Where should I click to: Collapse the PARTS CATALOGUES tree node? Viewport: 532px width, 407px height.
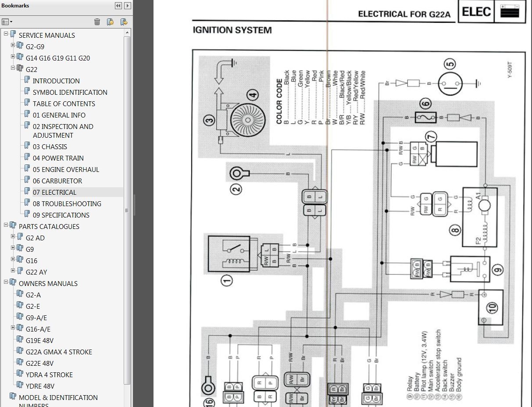6,225
